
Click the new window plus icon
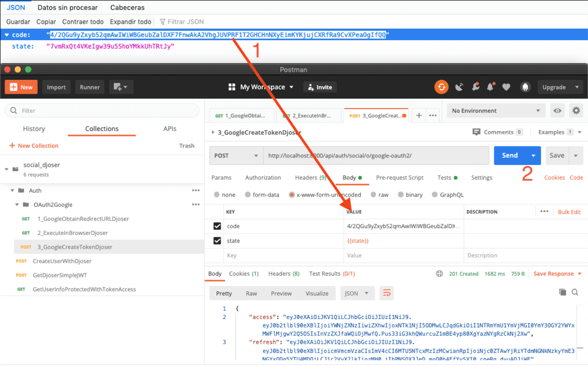121,87
